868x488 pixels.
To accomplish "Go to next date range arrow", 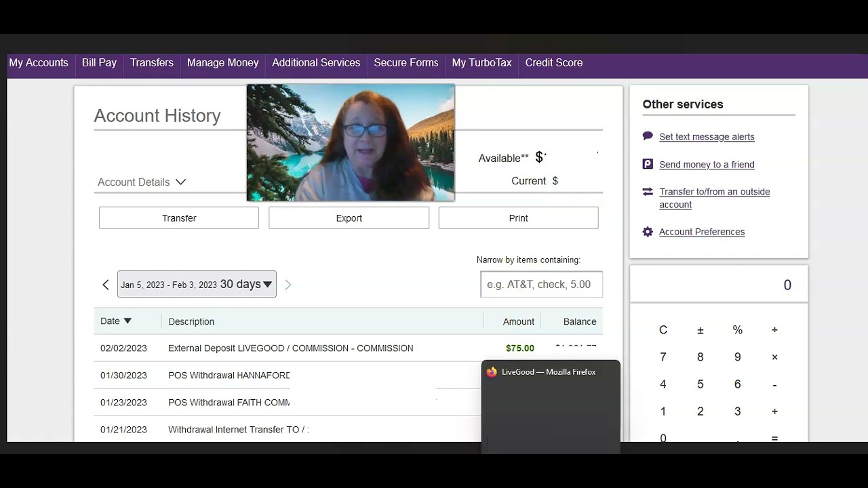I will [x=288, y=285].
